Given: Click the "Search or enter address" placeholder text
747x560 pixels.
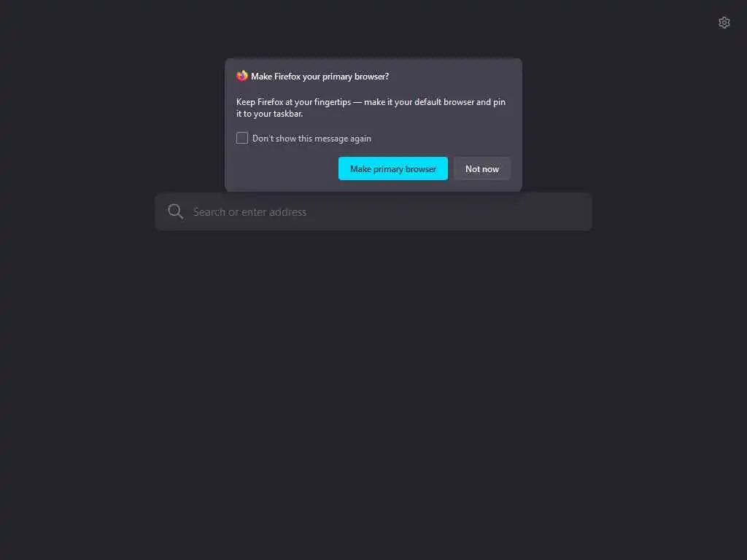Looking at the screenshot, I should [x=249, y=212].
